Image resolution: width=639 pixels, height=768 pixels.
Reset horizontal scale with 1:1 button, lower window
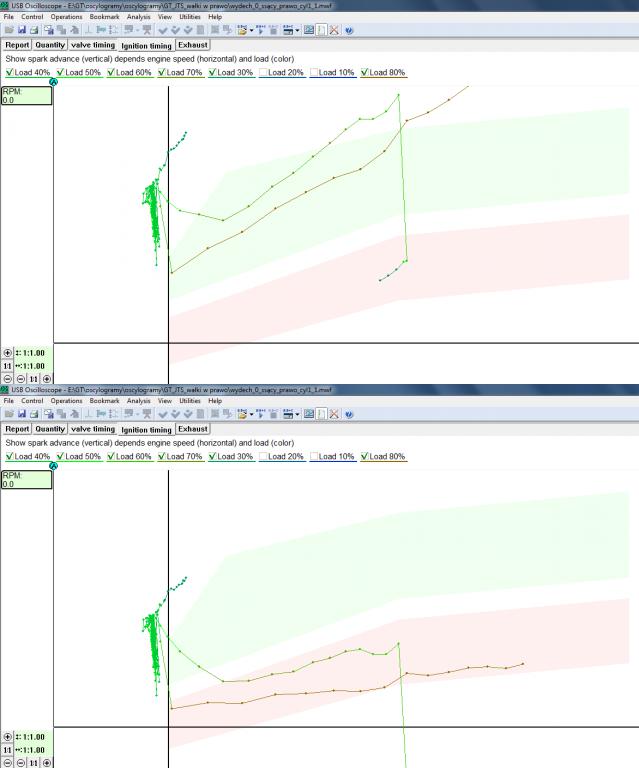pos(33,763)
